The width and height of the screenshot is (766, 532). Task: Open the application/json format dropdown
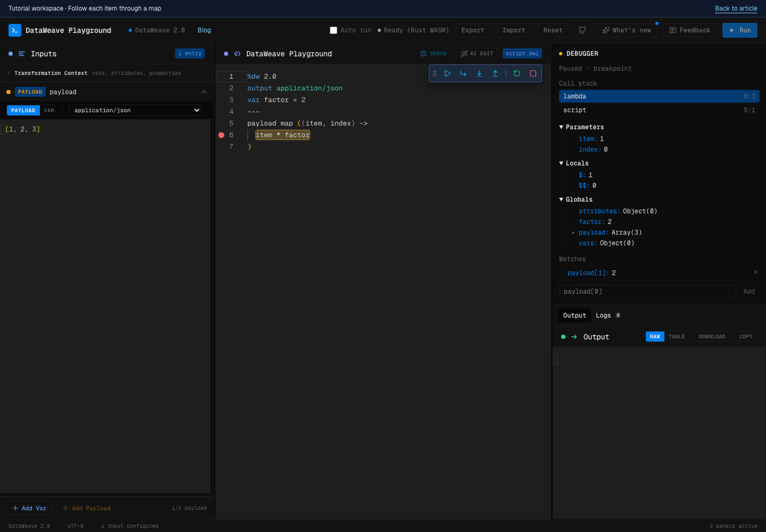(x=135, y=110)
